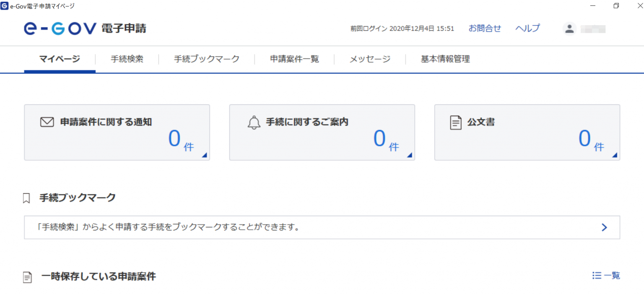
Task: Click the 電子申請 text beside logo
Action: tap(124, 29)
